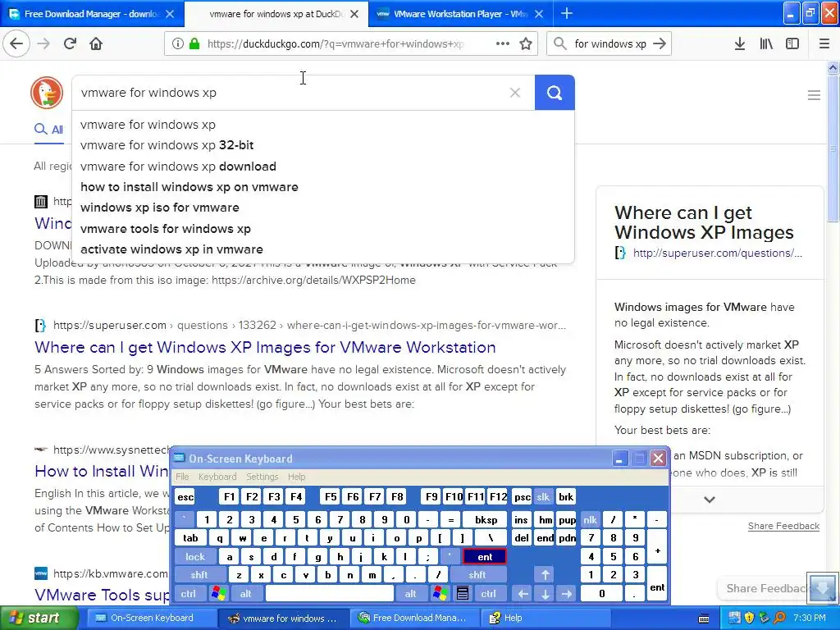Click the left Windows logo key
840x630 pixels.
click(x=218, y=594)
